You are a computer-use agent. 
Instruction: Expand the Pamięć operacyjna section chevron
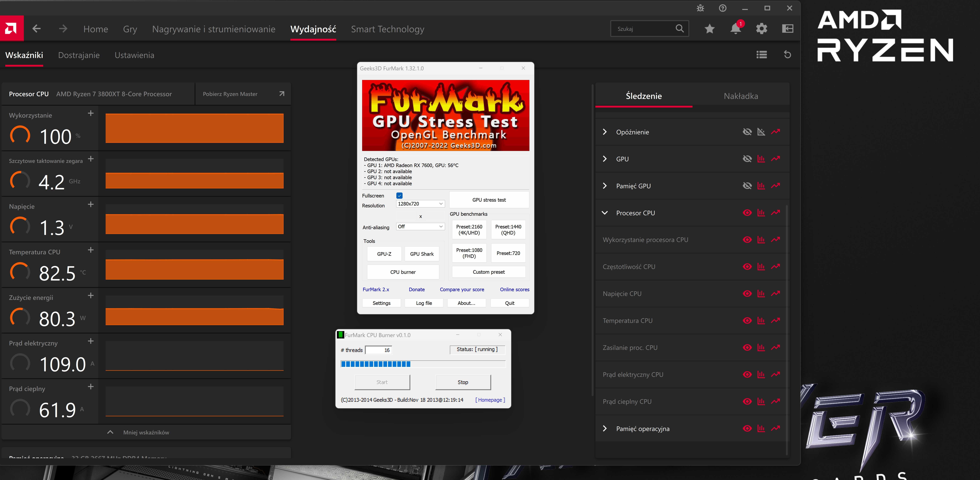[605, 429]
